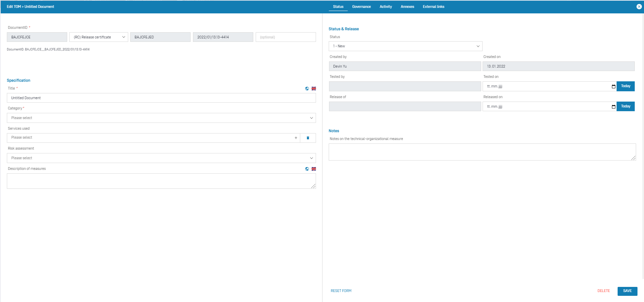This screenshot has width=644, height=302.
Task: Click into the Notes text area
Action: coord(482,152)
